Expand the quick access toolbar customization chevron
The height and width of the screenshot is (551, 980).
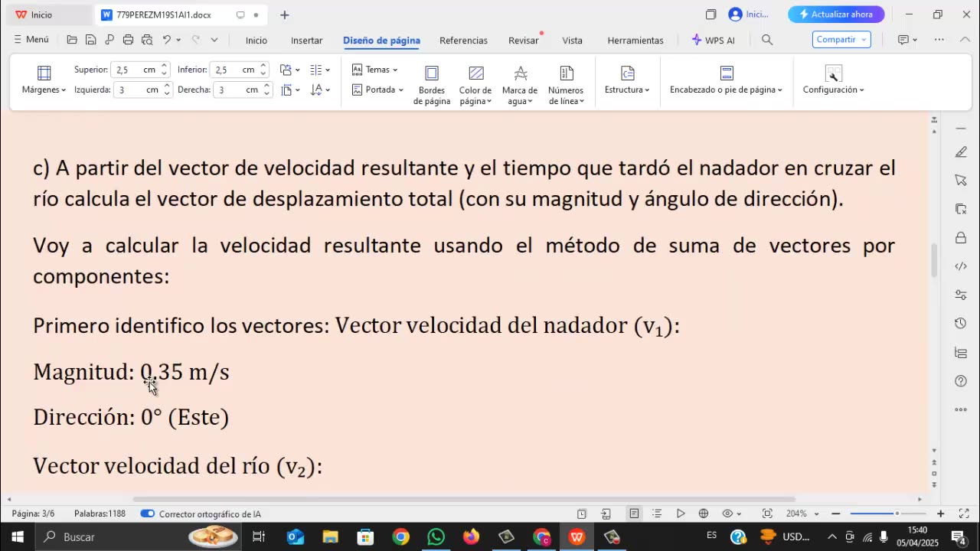[x=214, y=40]
